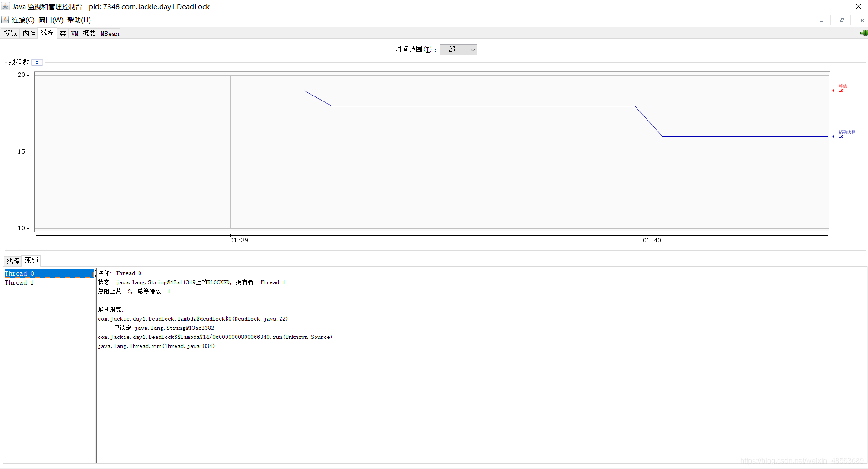The height and width of the screenshot is (469, 868).
Task: Switch to the 内存 tab
Action: tap(29, 33)
